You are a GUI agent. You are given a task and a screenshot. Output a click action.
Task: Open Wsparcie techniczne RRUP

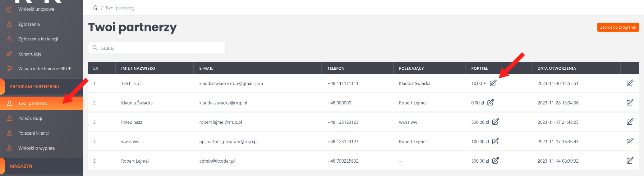(45, 69)
